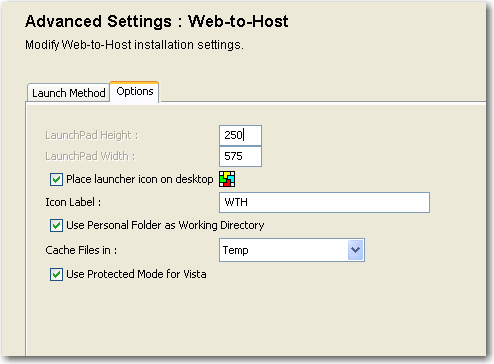494x364 pixels.
Task: Disable the Use Protected Mode for Vista checkbox
Action: (56, 275)
